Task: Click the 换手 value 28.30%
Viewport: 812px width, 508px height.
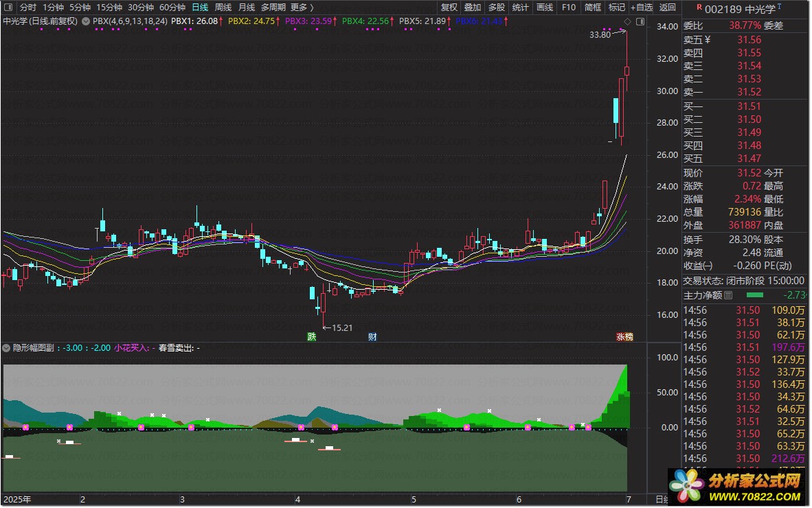Action: [x=745, y=240]
